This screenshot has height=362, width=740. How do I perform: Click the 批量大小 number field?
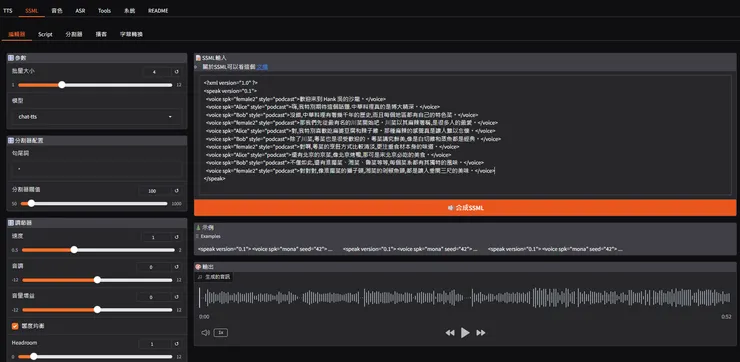156,72
